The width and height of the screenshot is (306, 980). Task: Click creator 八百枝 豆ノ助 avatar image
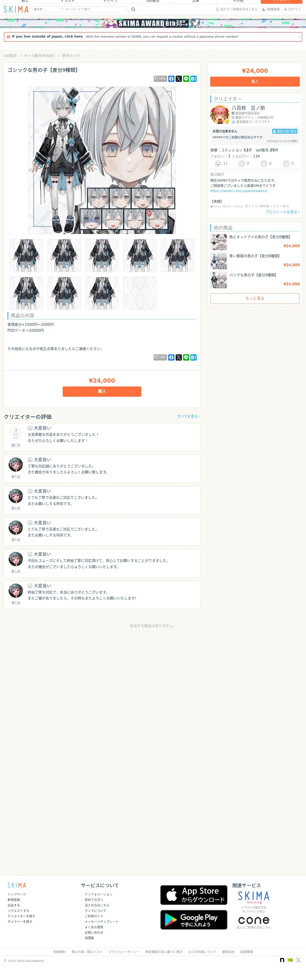point(219,114)
